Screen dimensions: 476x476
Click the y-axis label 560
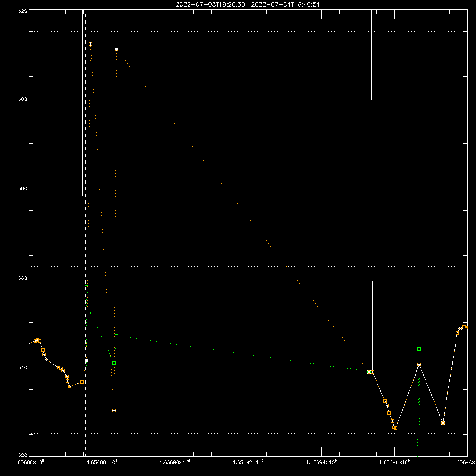click(x=23, y=278)
